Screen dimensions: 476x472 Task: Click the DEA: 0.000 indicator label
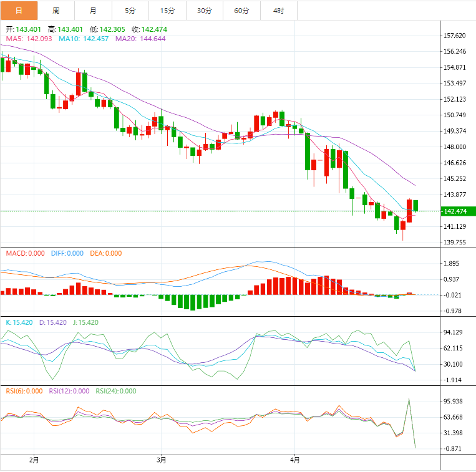point(106,253)
